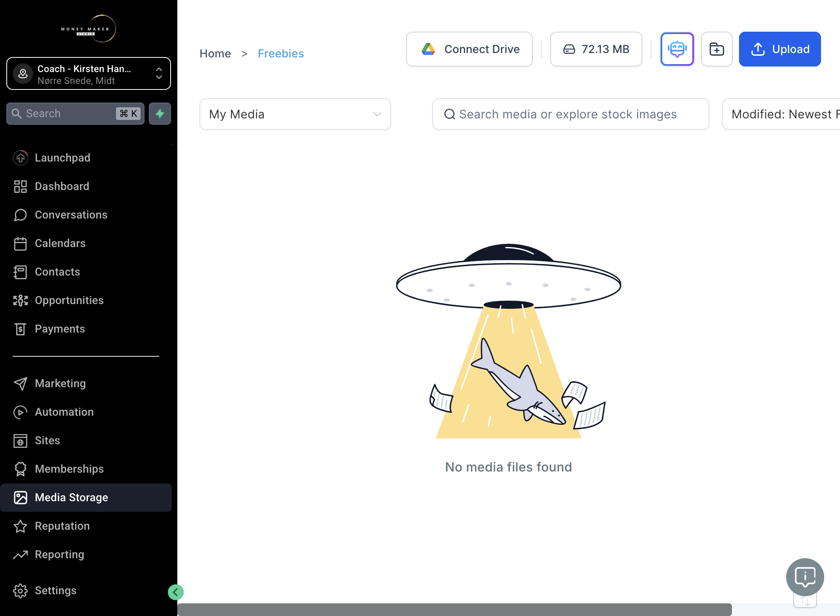Image resolution: width=840 pixels, height=616 pixels.
Task: Open Memberships in sidebar
Action: 86,469
